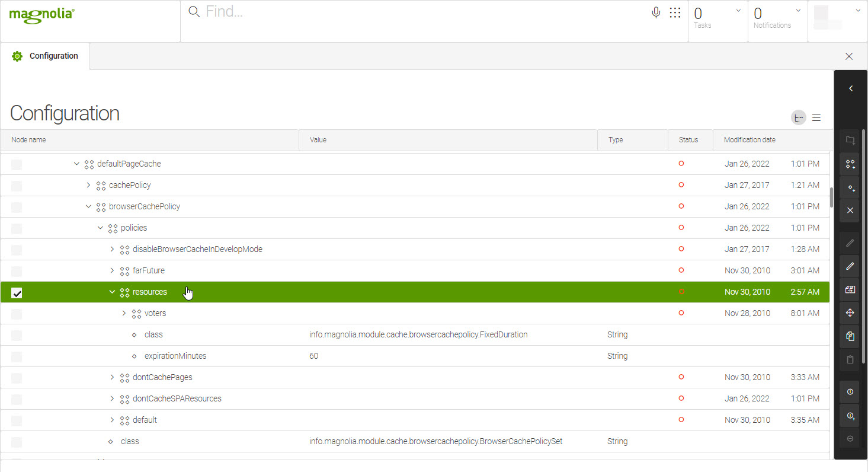Check the cachePolicy row checkbox
The image size is (868, 472).
point(17,186)
